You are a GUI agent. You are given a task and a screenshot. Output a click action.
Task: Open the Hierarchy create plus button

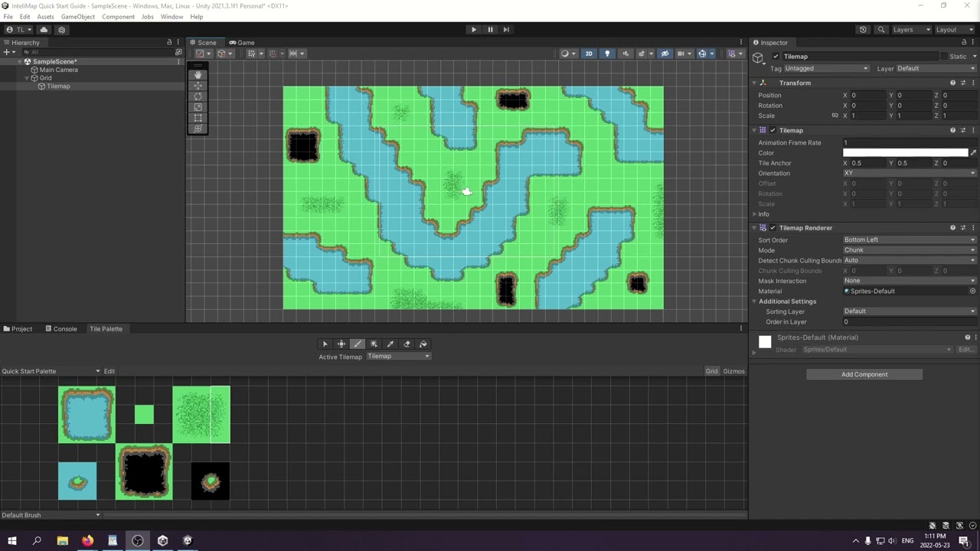(x=8, y=53)
